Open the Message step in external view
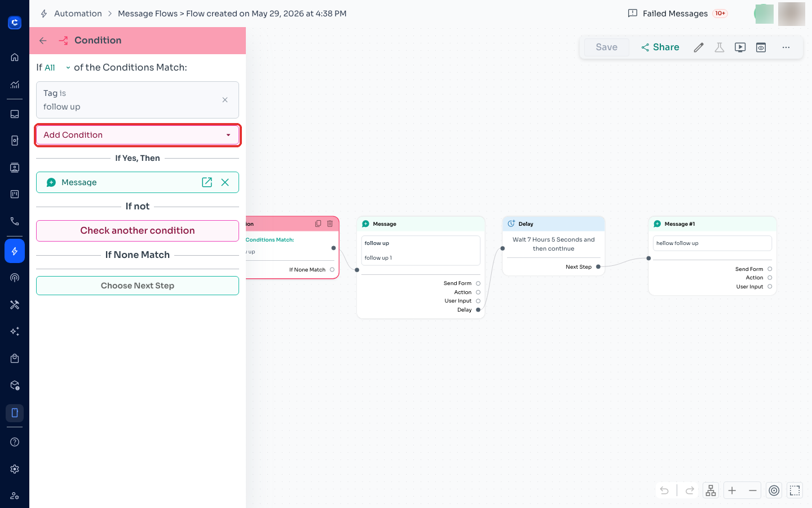The image size is (812, 508). (207, 182)
